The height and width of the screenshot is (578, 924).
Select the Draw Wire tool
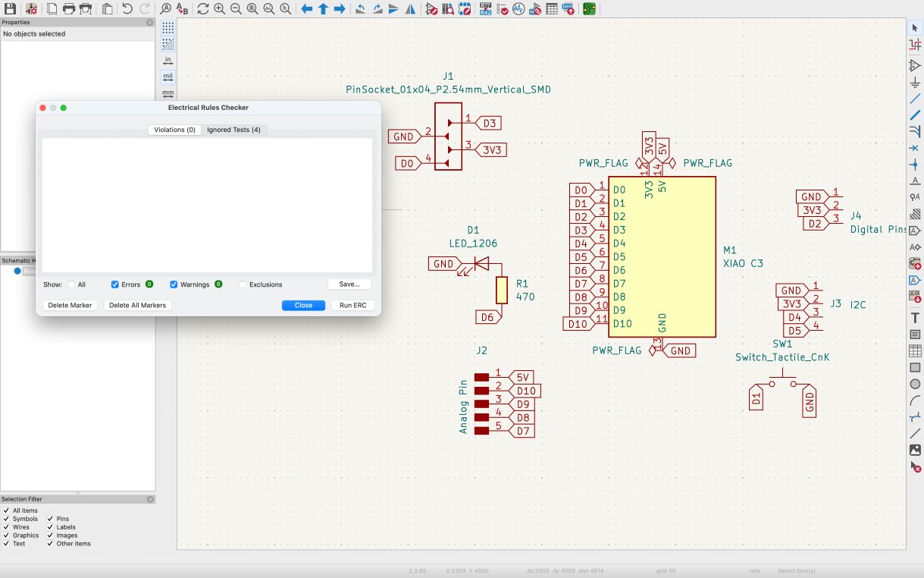(x=915, y=99)
